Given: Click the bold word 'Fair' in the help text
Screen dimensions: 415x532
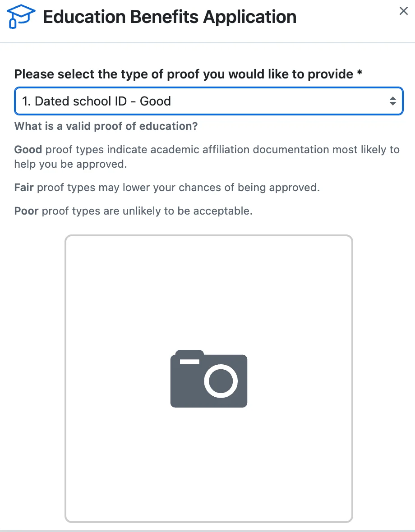Looking at the screenshot, I should pyautogui.click(x=24, y=188).
